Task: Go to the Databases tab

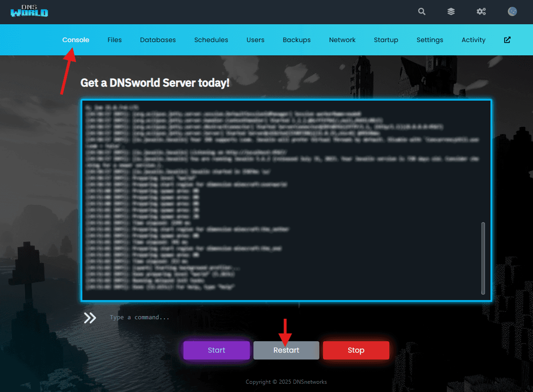Action: coord(158,40)
